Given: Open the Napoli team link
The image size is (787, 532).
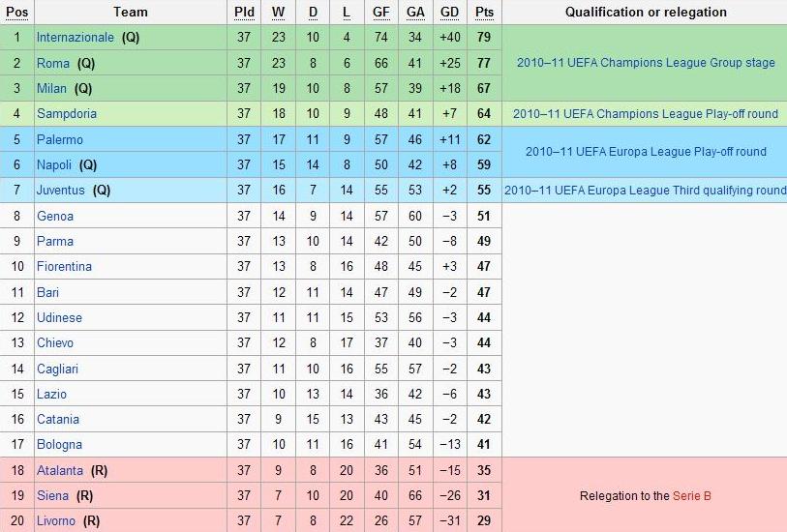Looking at the screenshot, I should [x=54, y=165].
